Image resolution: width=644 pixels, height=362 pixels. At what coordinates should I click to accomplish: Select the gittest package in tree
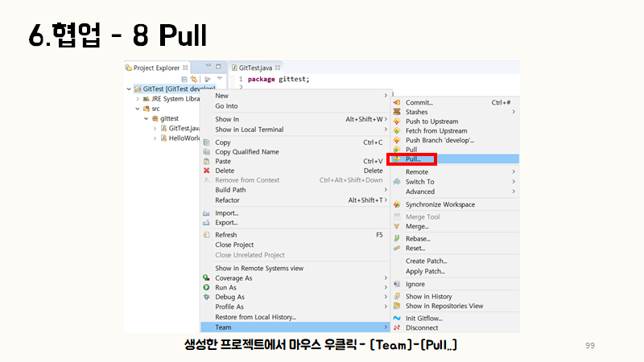tap(169, 118)
